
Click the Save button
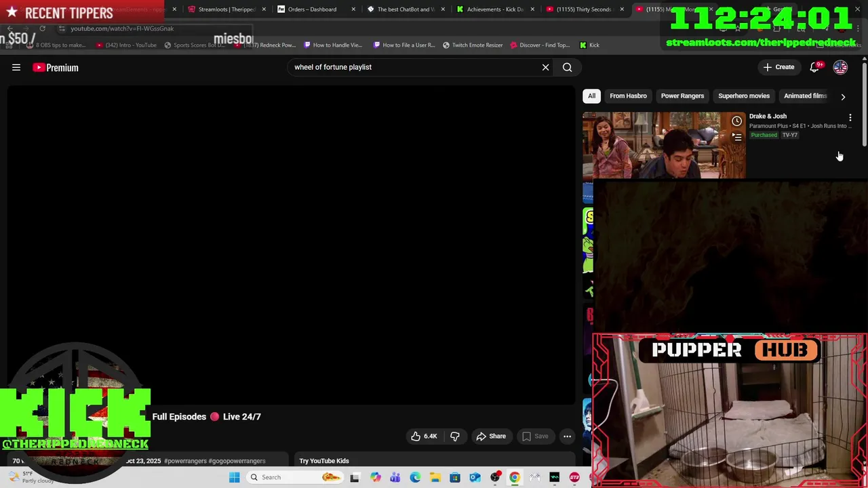(535, 436)
